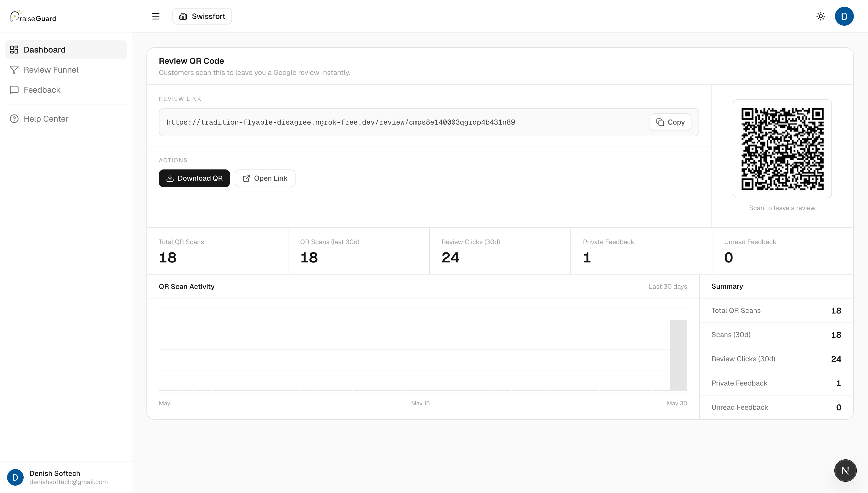Open the Denish Softech account menu
Viewport: 868px width, 493px height.
[66, 477]
